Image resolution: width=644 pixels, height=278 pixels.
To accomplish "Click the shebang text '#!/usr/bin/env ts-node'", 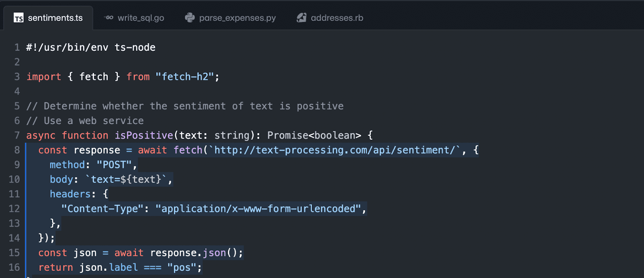I will tap(91, 48).
